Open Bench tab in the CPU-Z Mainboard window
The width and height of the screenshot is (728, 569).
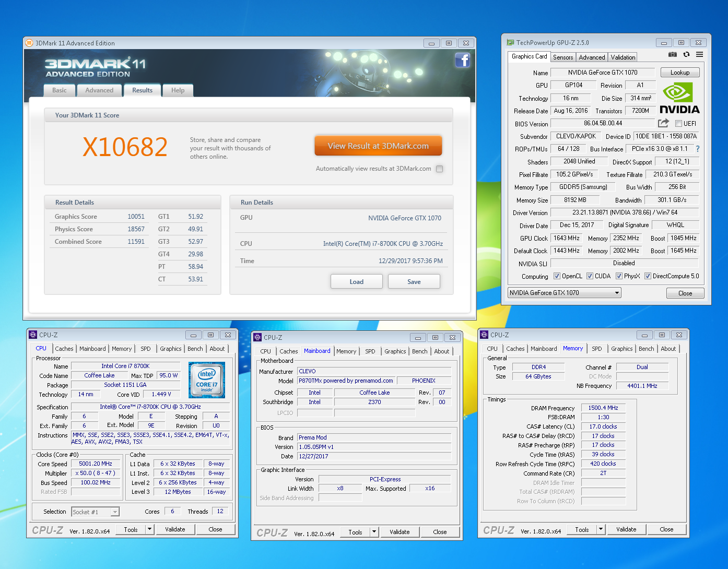click(419, 351)
